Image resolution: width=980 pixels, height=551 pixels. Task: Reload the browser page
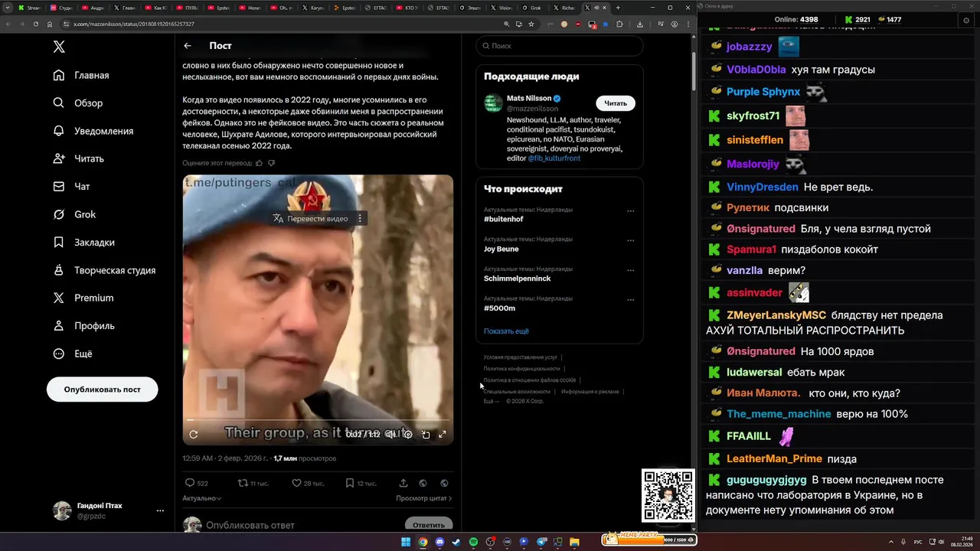[35, 24]
